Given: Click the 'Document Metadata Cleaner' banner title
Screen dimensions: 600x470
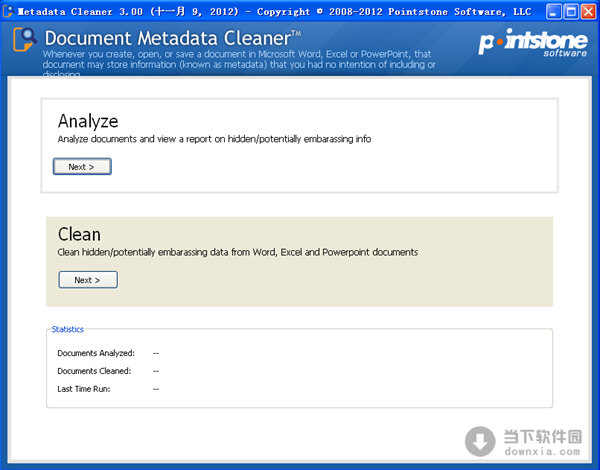Looking at the screenshot, I should tap(173, 38).
